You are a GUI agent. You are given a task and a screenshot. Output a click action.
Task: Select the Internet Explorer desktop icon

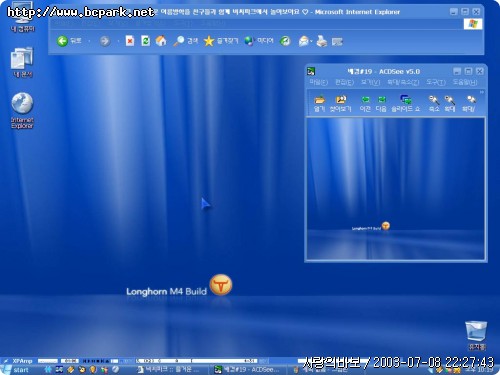coord(22,111)
